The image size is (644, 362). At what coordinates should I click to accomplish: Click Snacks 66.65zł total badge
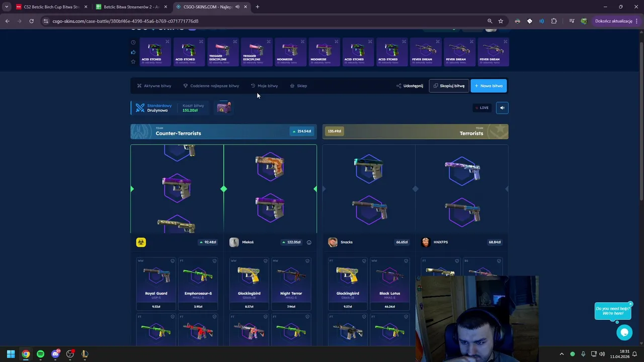(x=401, y=242)
